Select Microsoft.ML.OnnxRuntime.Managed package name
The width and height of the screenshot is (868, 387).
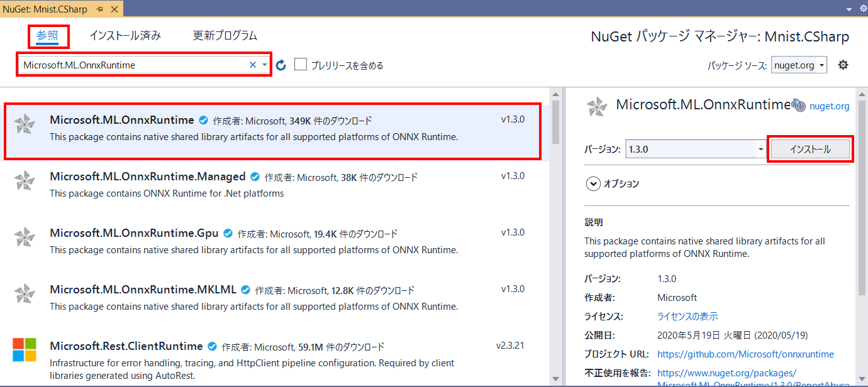[148, 177]
